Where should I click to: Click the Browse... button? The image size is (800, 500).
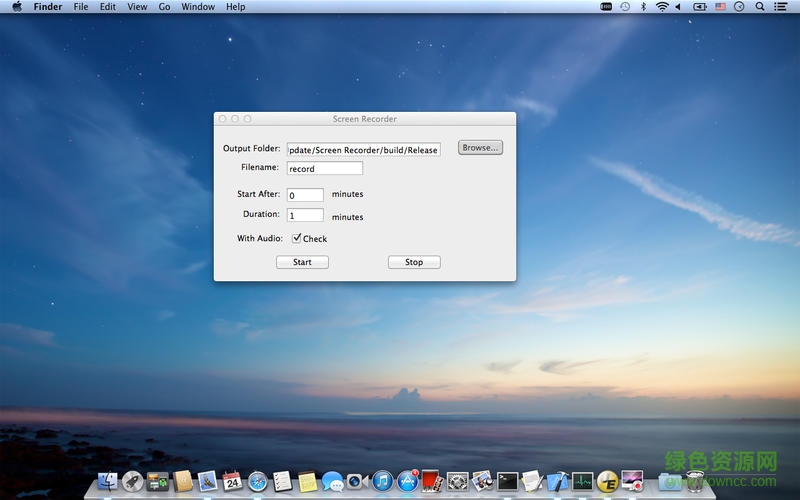point(480,148)
